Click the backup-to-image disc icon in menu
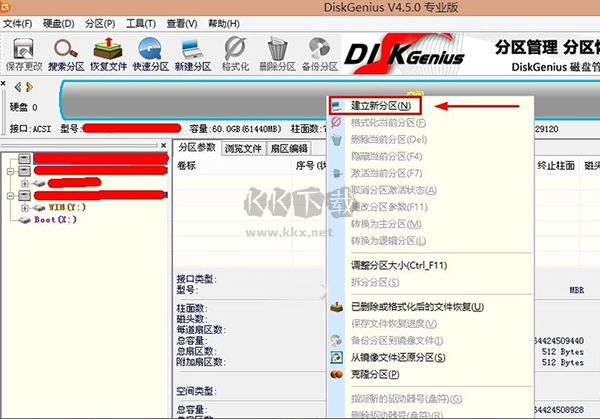 [x=337, y=340]
